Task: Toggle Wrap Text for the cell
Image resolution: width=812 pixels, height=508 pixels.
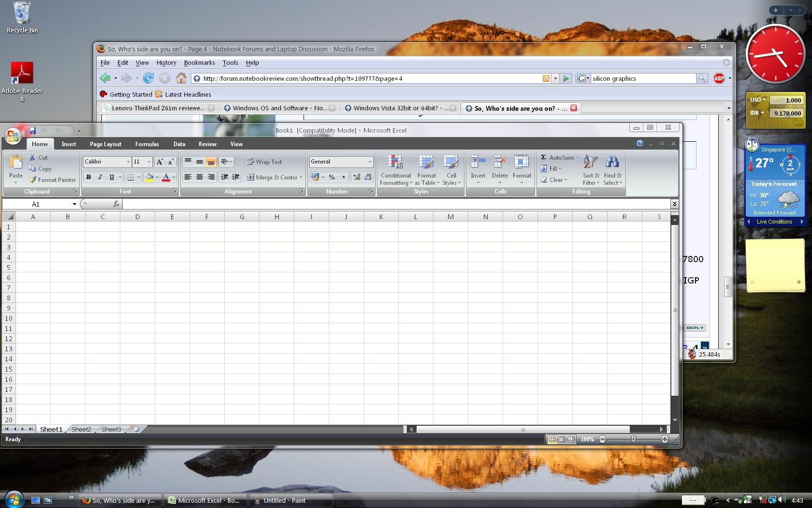Action: click(x=264, y=162)
